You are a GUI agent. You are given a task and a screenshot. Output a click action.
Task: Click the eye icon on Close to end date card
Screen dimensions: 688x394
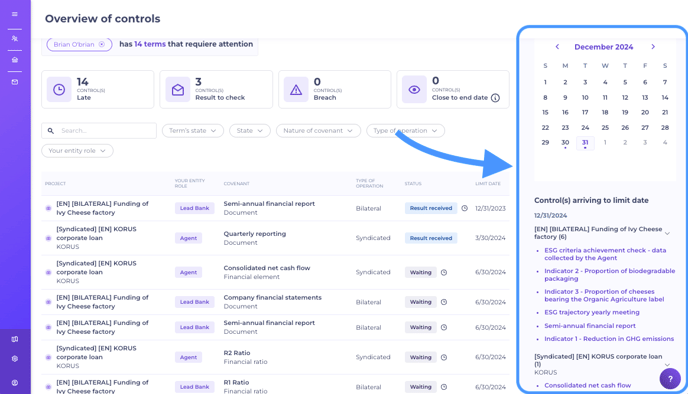tap(414, 90)
